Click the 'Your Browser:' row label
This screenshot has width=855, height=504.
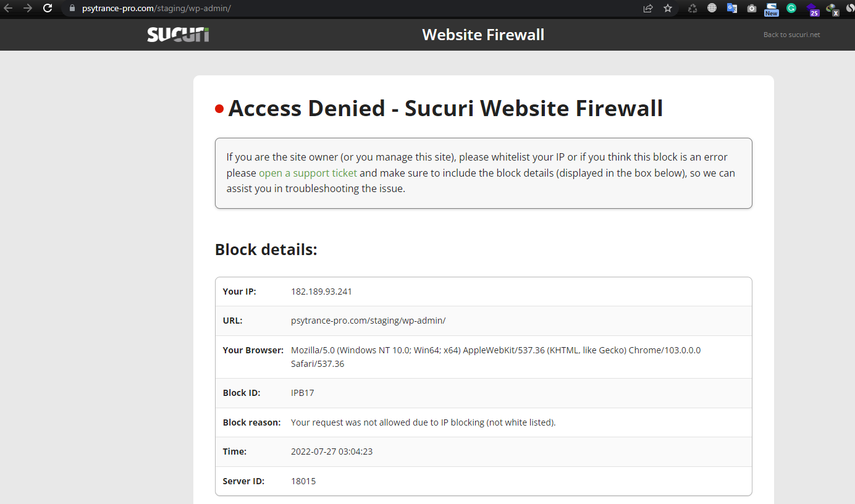click(x=253, y=350)
